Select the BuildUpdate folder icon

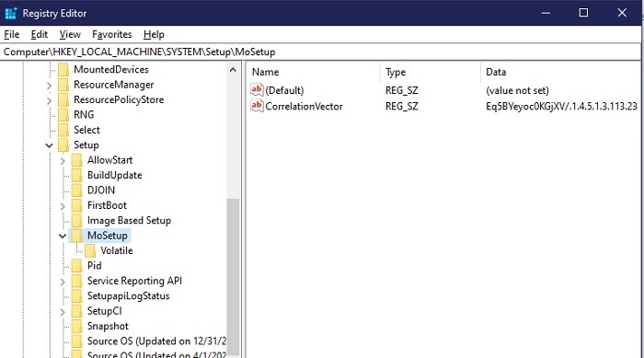pos(76,175)
